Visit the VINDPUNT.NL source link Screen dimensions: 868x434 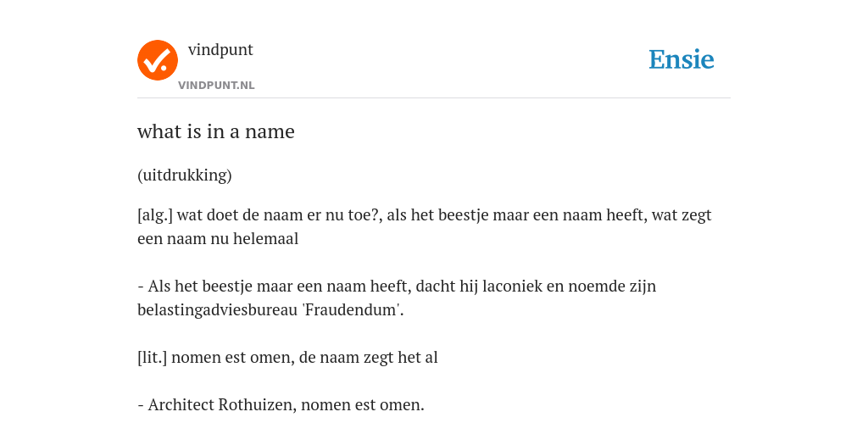(216, 86)
